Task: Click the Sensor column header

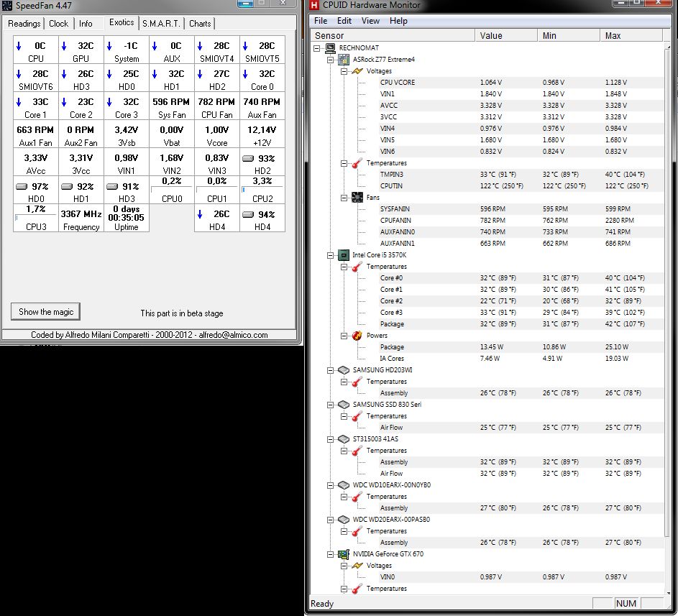Action: click(x=392, y=35)
